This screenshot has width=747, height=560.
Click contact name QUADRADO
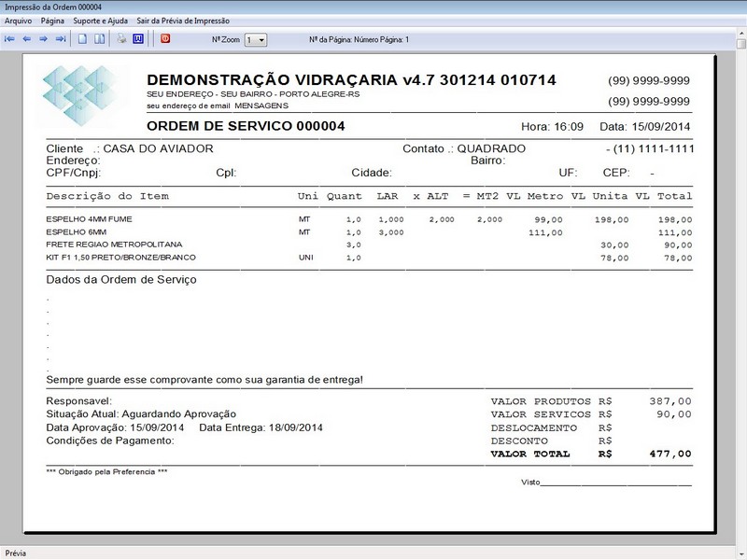491,148
